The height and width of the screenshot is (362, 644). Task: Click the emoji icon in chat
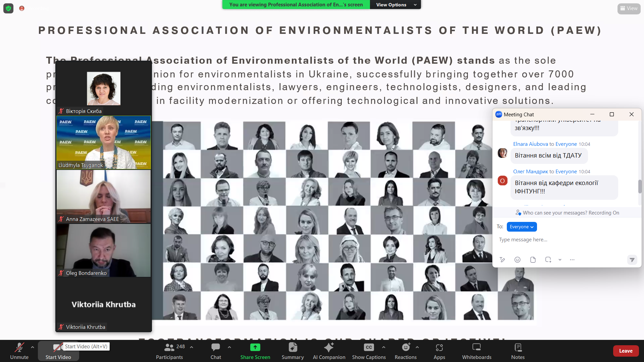[517, 260]
